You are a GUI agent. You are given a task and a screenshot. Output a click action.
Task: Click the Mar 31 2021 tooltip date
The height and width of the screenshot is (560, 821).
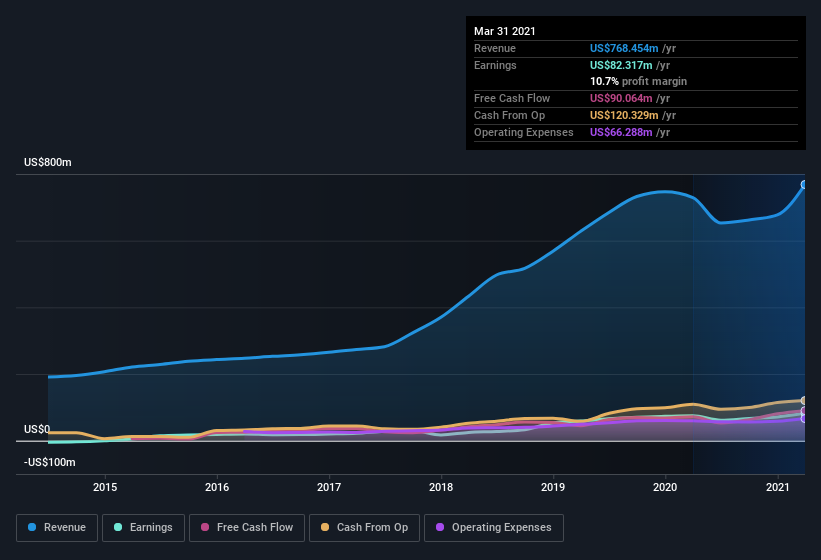point(505,31)
